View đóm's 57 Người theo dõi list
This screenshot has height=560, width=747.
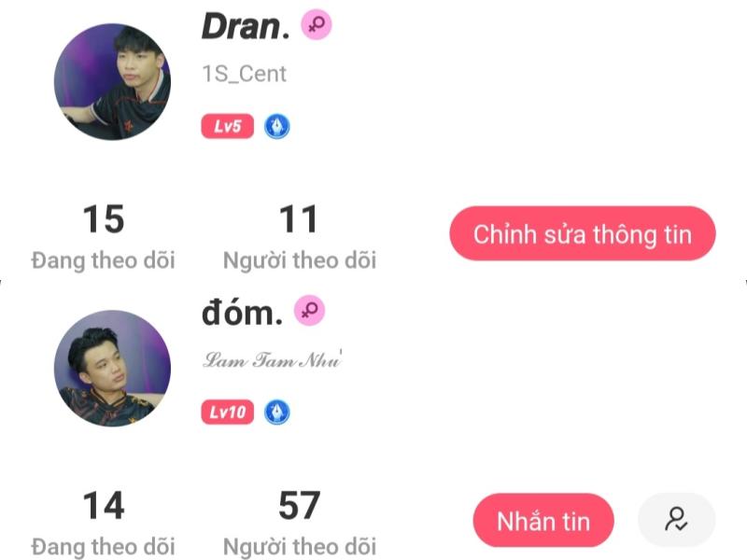299,524
